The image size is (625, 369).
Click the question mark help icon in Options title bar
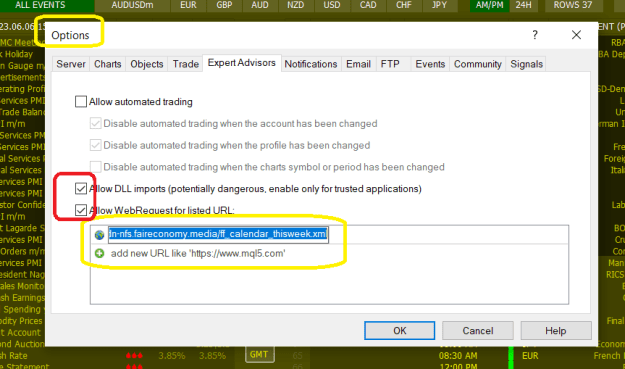point(535,35)
